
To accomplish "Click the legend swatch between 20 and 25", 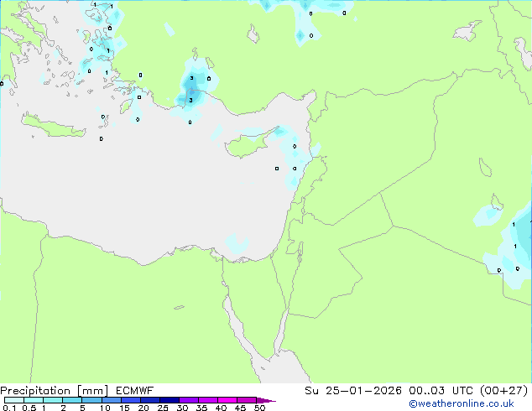I will click(x=149, y=400).
